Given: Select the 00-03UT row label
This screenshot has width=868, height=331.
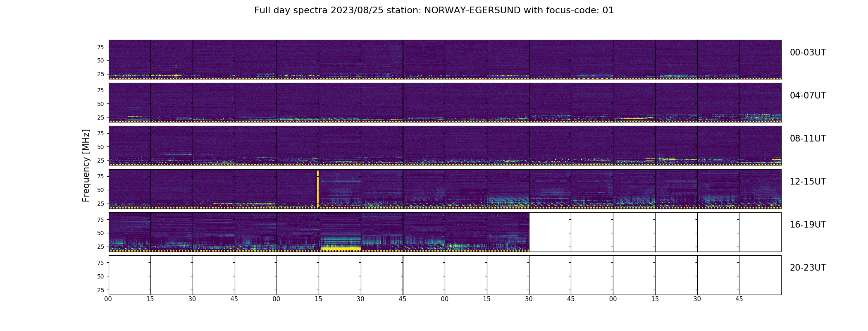Looking at the screenshot, I should pyautogui.click(x=808, y=53).
